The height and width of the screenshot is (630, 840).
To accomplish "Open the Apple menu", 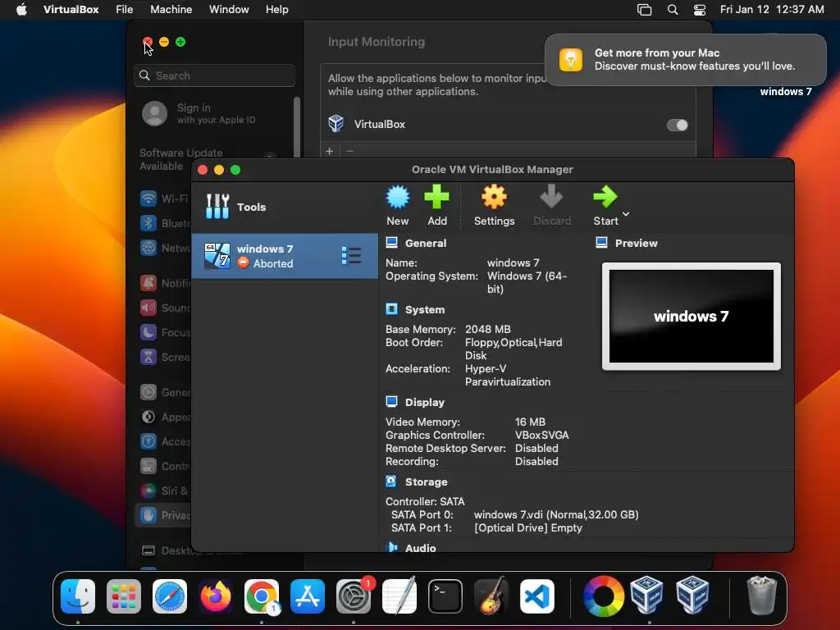I will click(21, 10).
